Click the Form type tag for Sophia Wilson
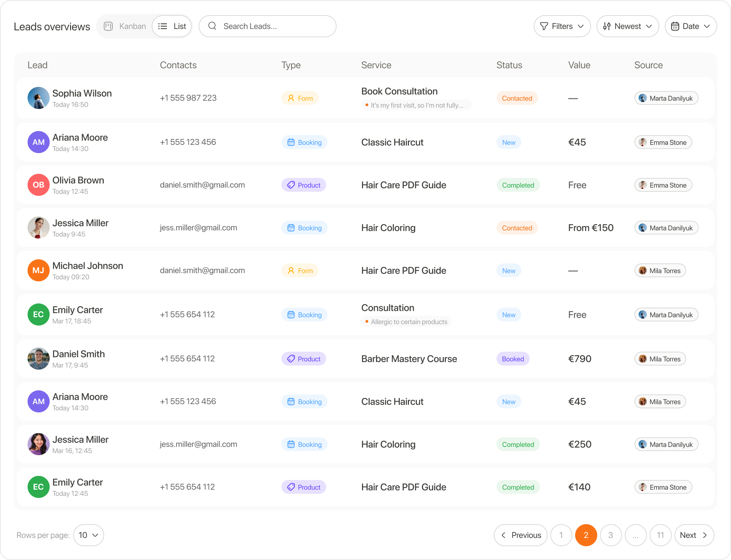731x560 pixels. 300,98
